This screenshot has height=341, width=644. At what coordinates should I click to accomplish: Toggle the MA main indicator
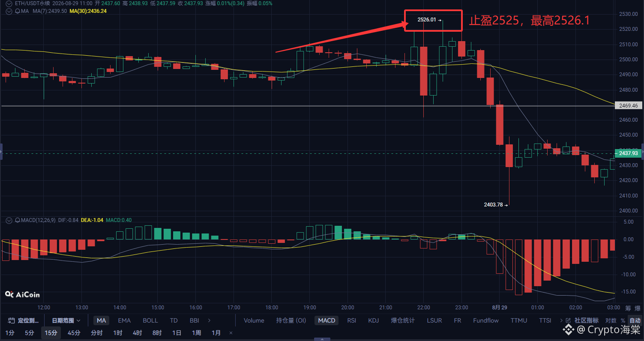[x=102, y=320]
